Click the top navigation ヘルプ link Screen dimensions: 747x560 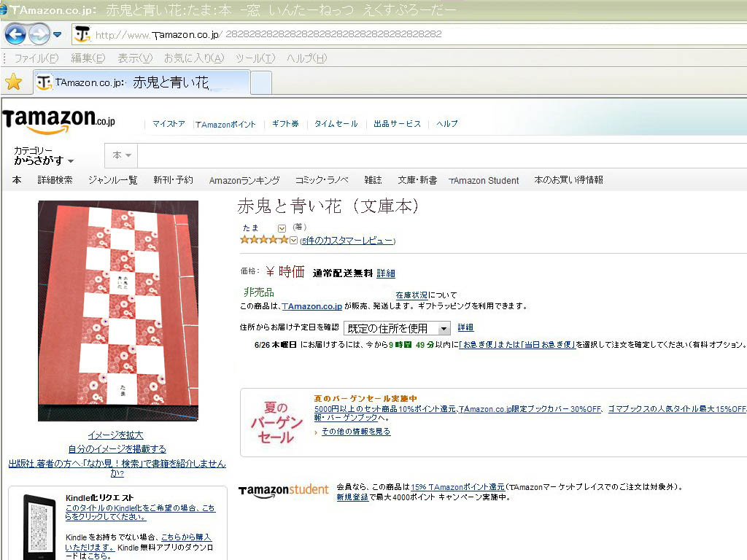(447, 124)
